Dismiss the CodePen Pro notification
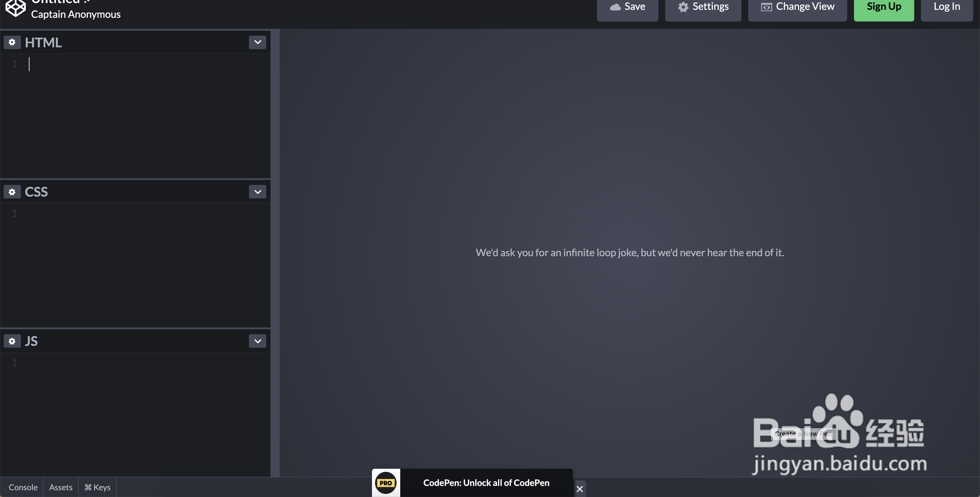The height and width of the screenshot is (497, 980). [579, 489]
